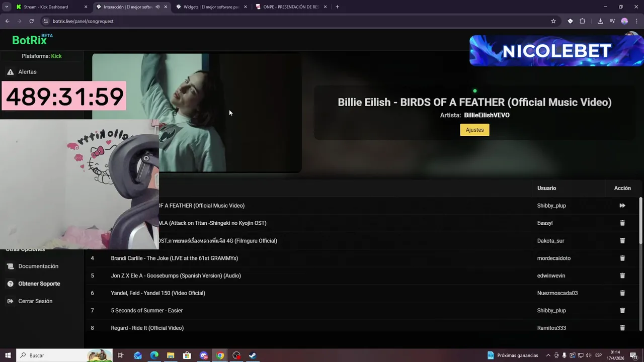Open Task View on the taskbar
Image resolution: width=644 pixels, height=362 pixels.
(x=121, y=355)
